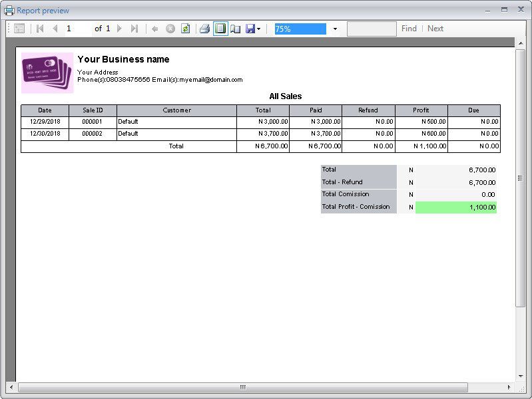
Task: Click the current page number field
Action: coord(78,29)
